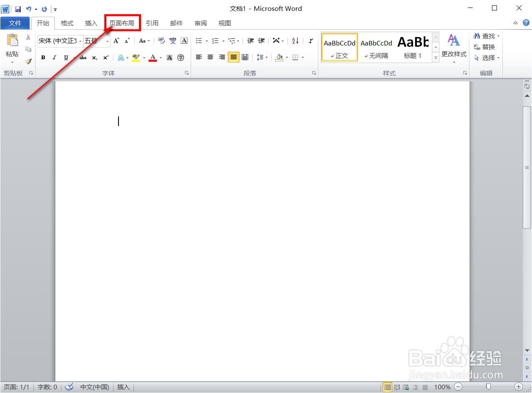This screenshot has height=393, width=532.
Task: Open the 文件 File tab
Action: coord(15,23)
